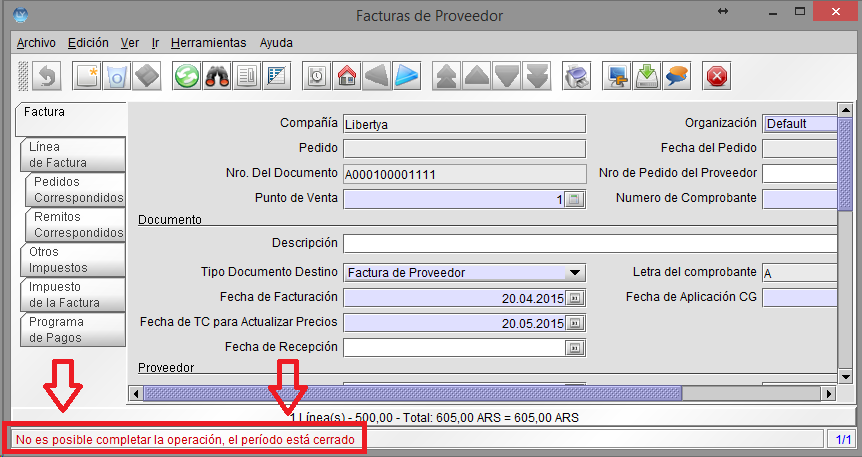
Task: Click the undo changes toolbar icon
Action: pyautogui.click(x=46, y=76)
